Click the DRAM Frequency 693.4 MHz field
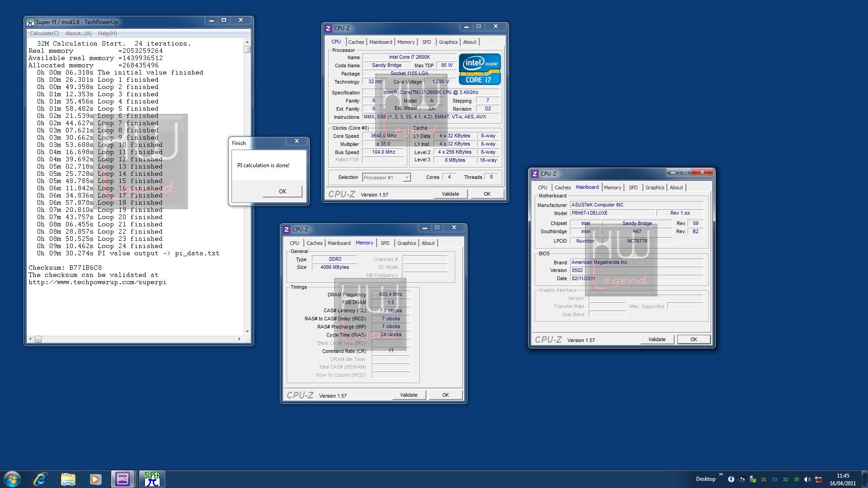The image size is (868, 488). pyautogui.click(x=391, y=295)
